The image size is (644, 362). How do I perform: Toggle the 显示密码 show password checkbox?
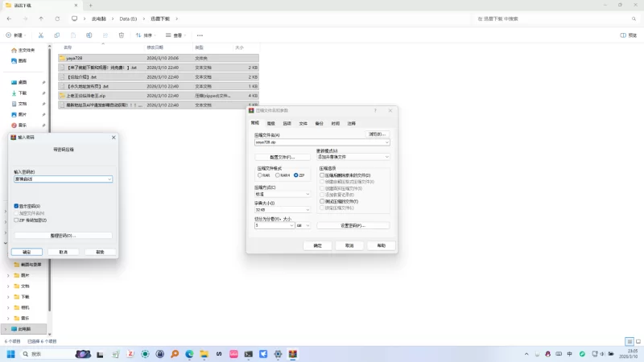pos(16,206)
